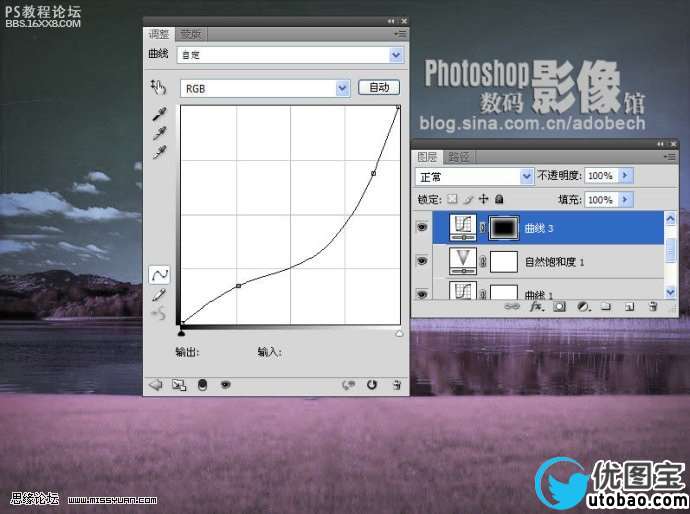690x514 pixels.
Task: Select the 曲线 3 curves adjustment thumbnail
Action: [463, 228]
